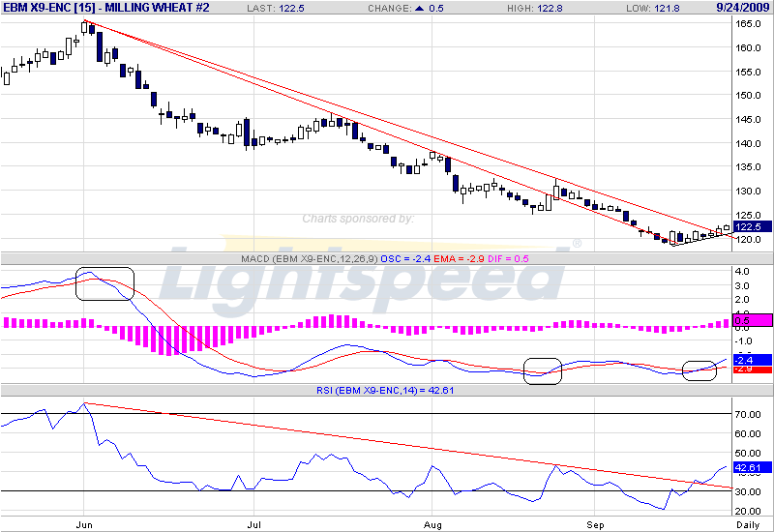The height and width of the screenshot is (532, 774).
Task: Click the '165.0' price axis label
Action: (748, 23)
